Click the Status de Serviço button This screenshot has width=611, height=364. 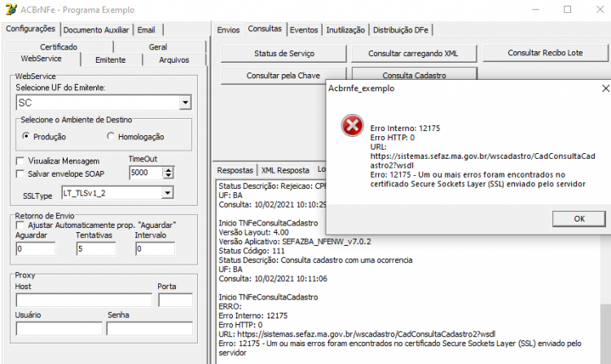pyautogui.click(x=284, y=54)
